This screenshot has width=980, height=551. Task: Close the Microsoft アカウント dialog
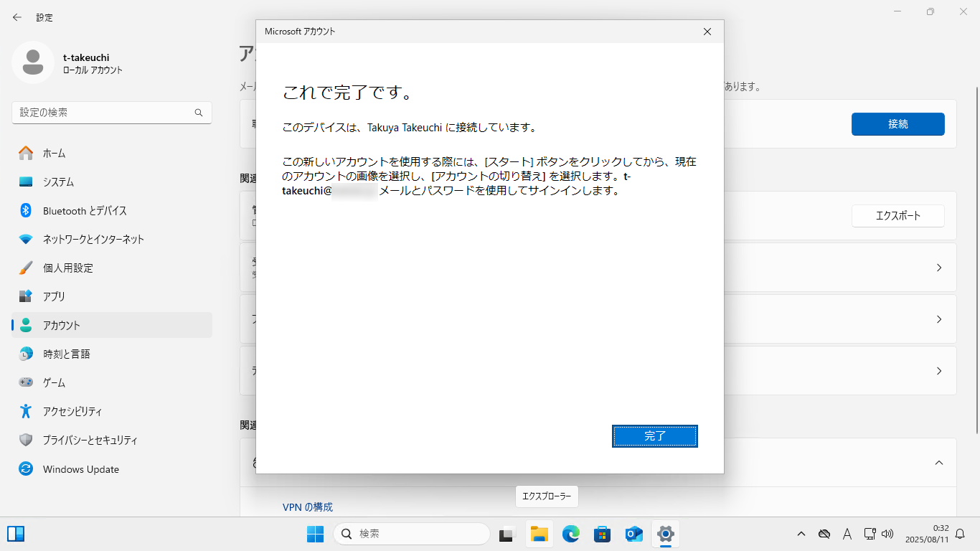[707, 32]
